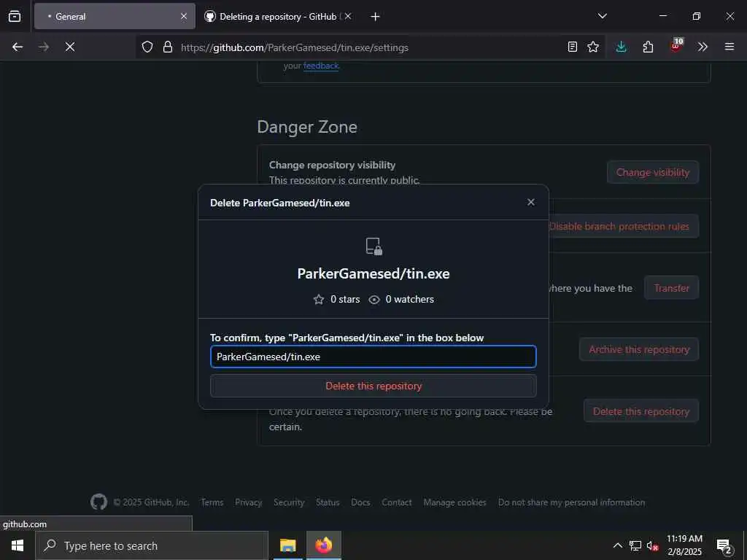
Task: Close the Deleting a repository tab
Action: point(348,16)
